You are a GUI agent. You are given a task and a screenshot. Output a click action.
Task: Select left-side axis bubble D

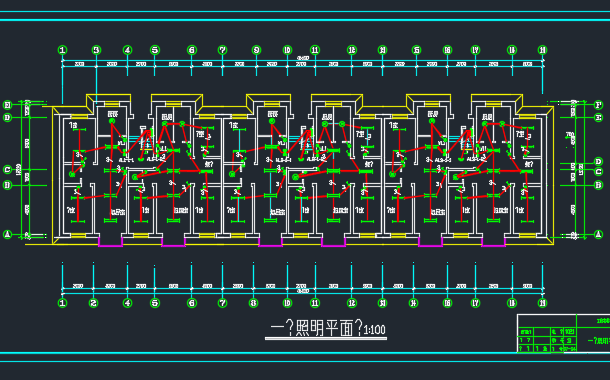pyautogui.click(x=7, y=117)
